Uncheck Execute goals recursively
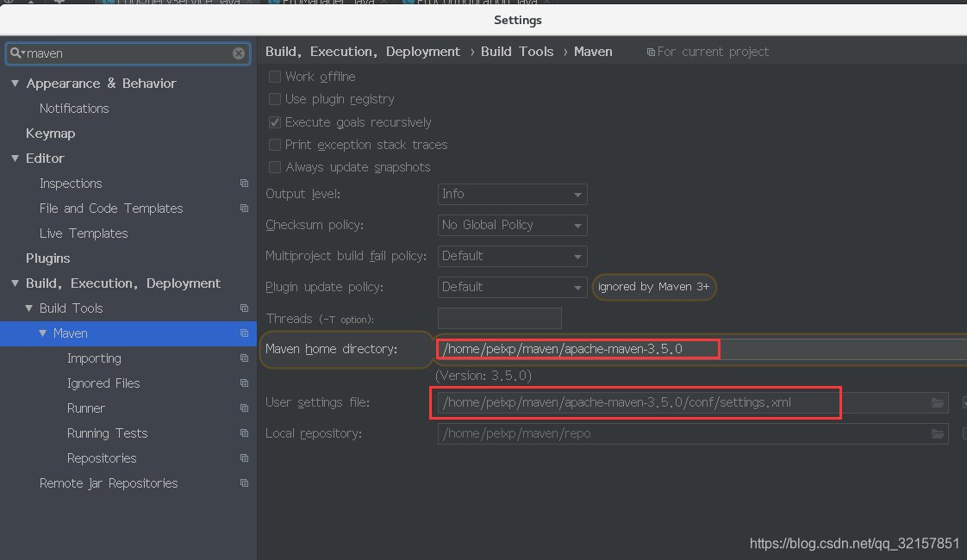 tap(275, 122)
